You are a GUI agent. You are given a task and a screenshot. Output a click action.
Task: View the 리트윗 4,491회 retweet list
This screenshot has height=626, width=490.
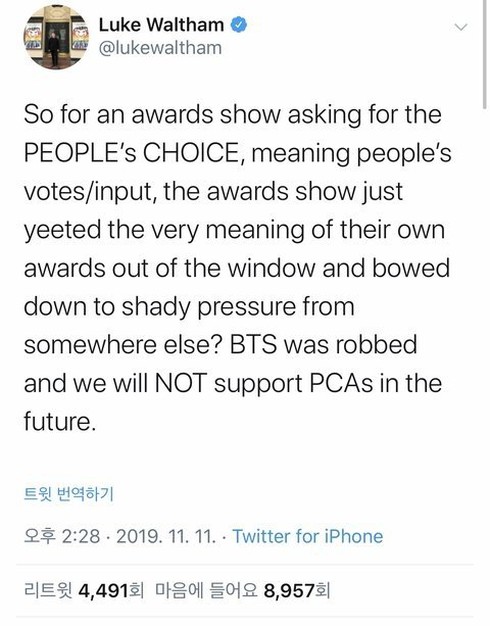(83, 590)
